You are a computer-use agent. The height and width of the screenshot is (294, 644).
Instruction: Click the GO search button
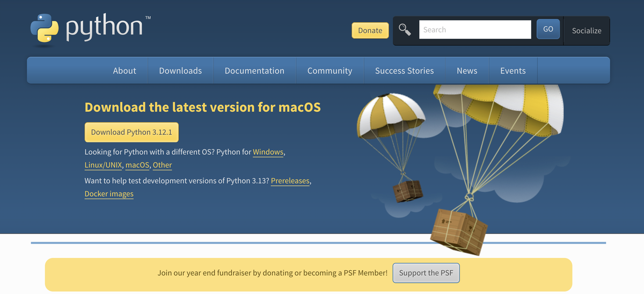[548, 29]
